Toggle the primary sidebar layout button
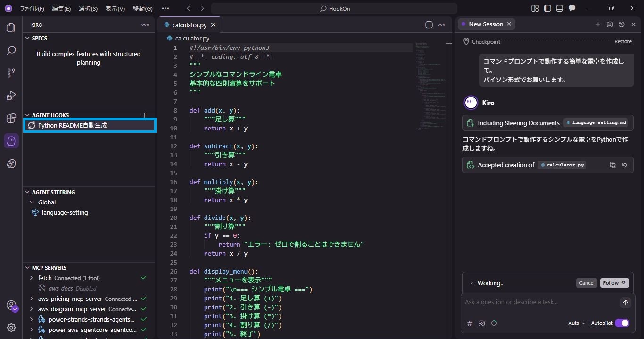 click(x=547, y=8)
